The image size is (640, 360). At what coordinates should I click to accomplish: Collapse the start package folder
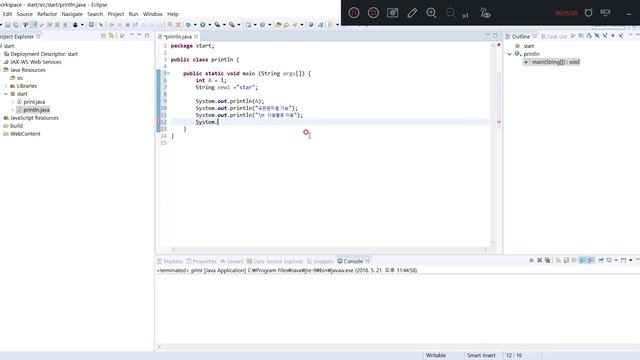(6, 94)
